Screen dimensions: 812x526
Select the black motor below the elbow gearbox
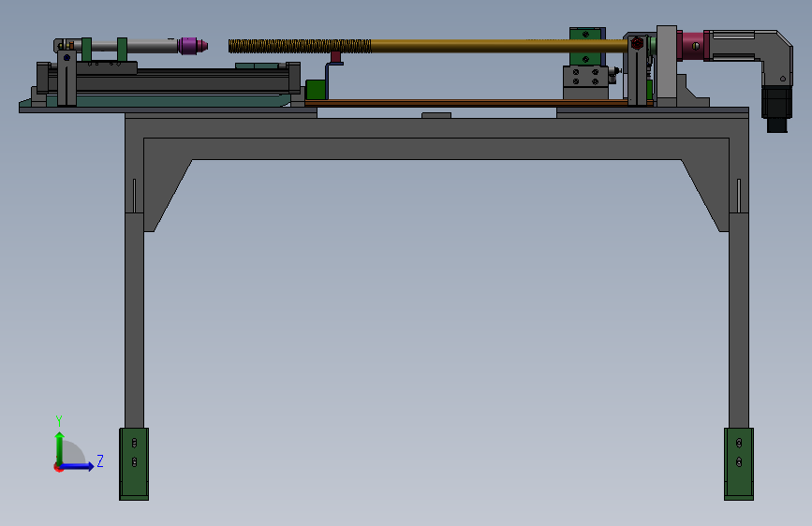point(776,110)
